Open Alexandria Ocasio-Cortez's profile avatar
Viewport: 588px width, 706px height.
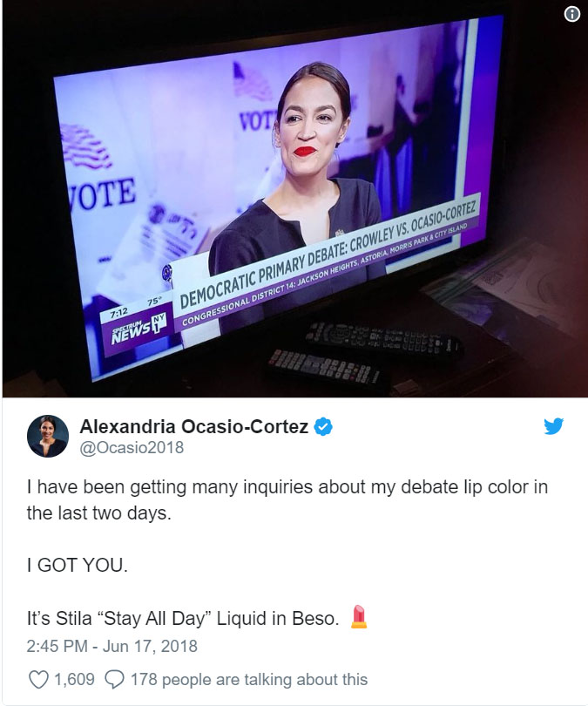click(48, 436)
